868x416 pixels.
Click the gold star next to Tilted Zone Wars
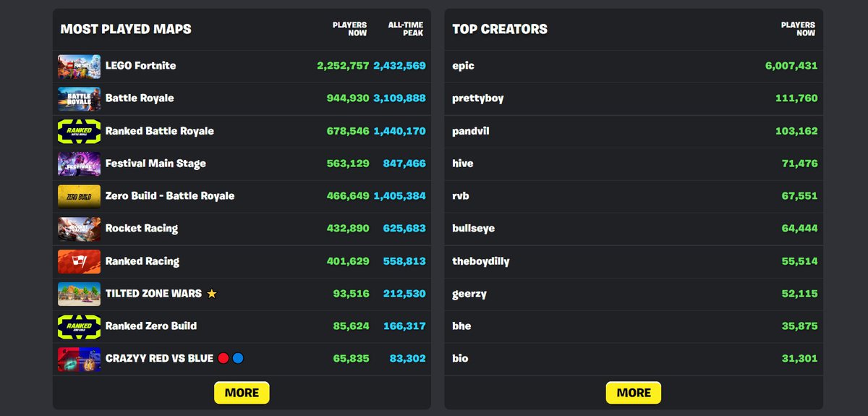(x=211, y=294)
